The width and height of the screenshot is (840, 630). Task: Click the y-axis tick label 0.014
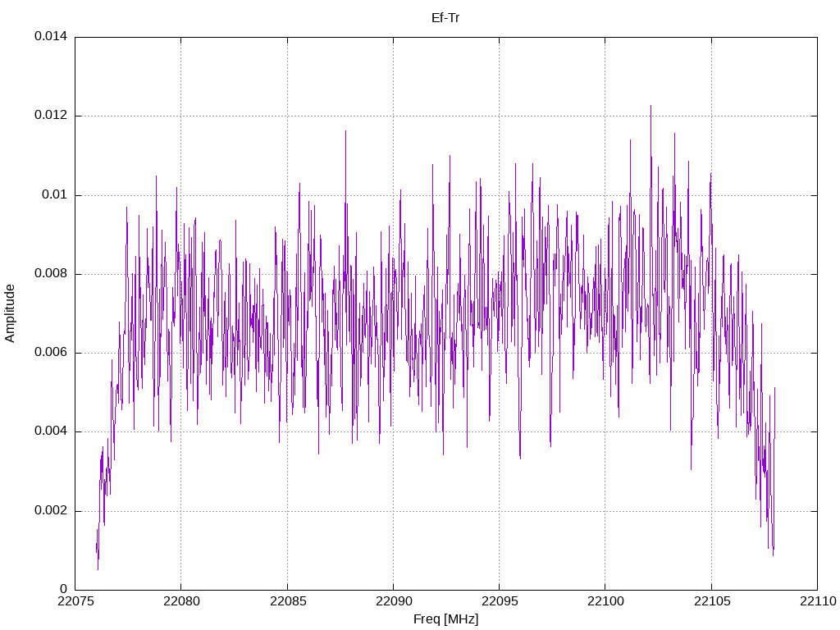51,36
